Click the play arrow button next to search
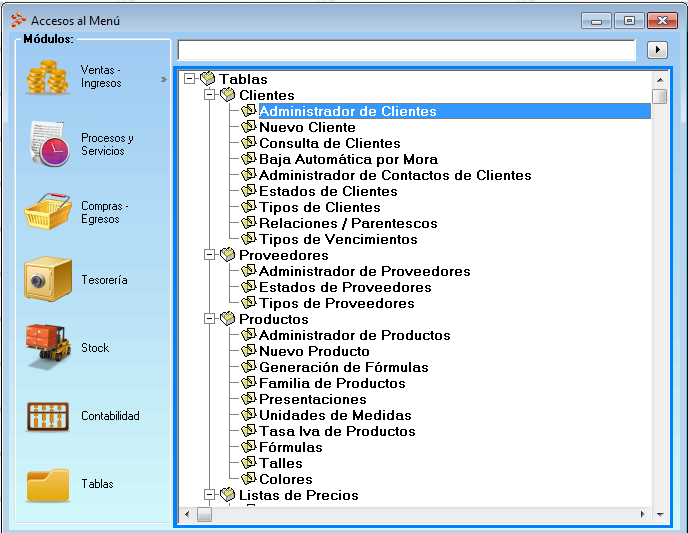This screenshot has height=533, width=688. 657,49
